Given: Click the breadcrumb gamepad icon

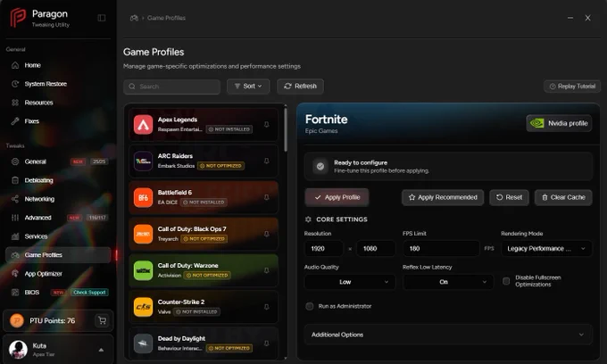Looking at the screenshot, I should pyautogui.click(x=134, y=18).
